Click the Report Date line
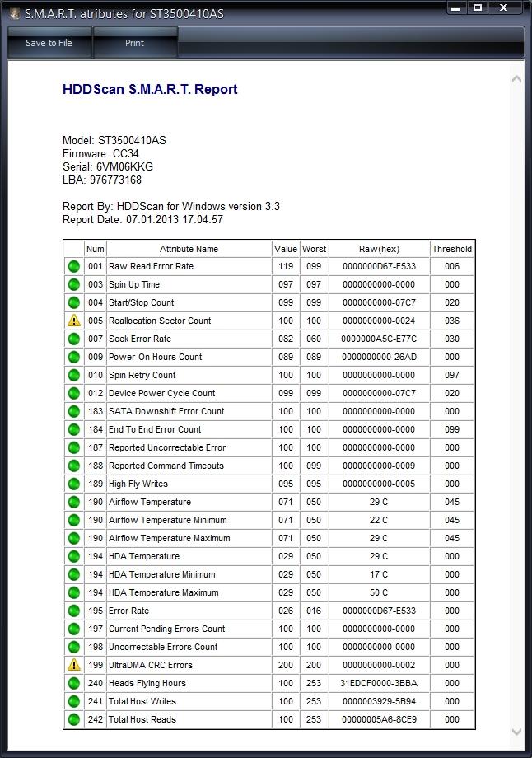532x758 pixels. [142, 219]
